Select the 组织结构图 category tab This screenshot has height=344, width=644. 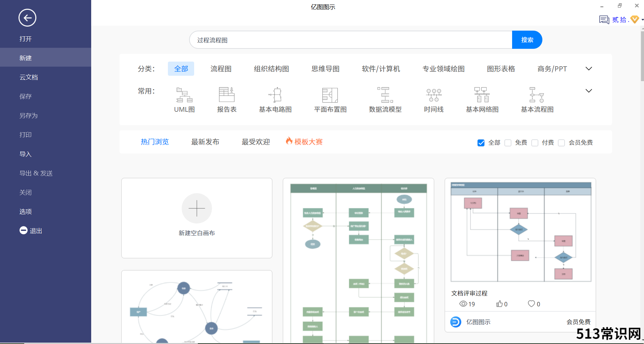pyautogui.click(x=272, y=69)
